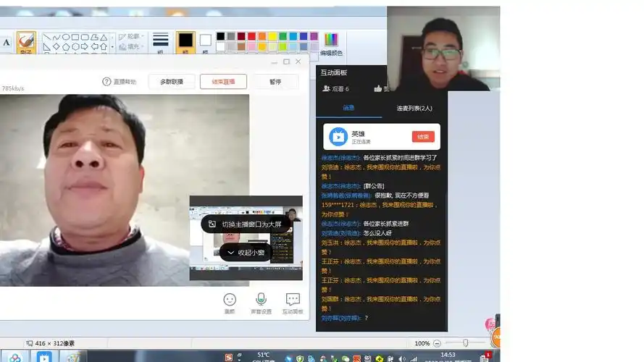Switch host window to big screen (切换主播窗口为大屏)
The height and width of the screenshot is (362, 644).
coord(246,224)
